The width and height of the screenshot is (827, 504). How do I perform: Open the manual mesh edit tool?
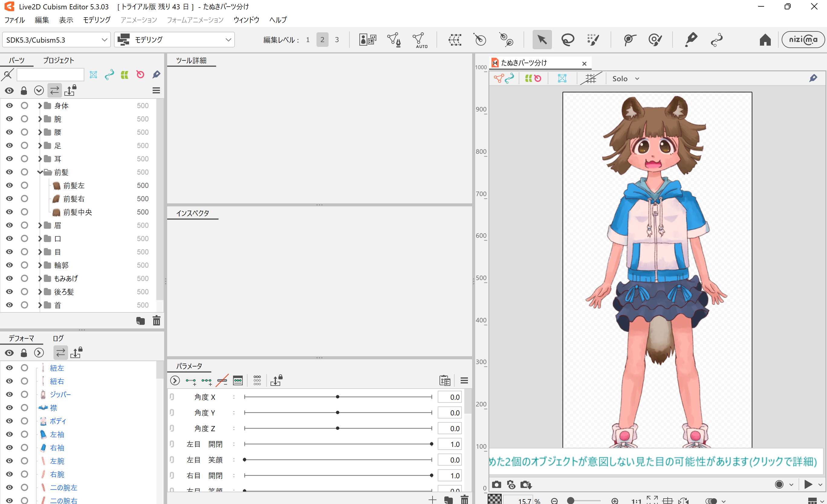(394, 40)
